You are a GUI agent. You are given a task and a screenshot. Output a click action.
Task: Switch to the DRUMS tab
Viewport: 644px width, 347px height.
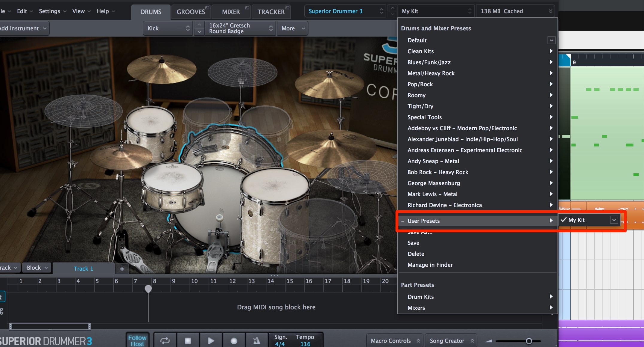[151, 12]
